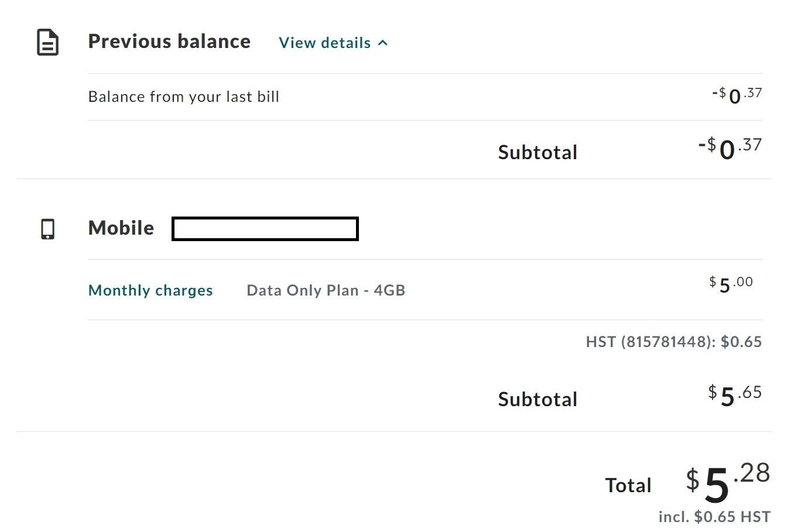Select the Data Only Plan - 4GB text
Image resolution: width=798 pixels, height=532 pixels.
click(326, 290)
